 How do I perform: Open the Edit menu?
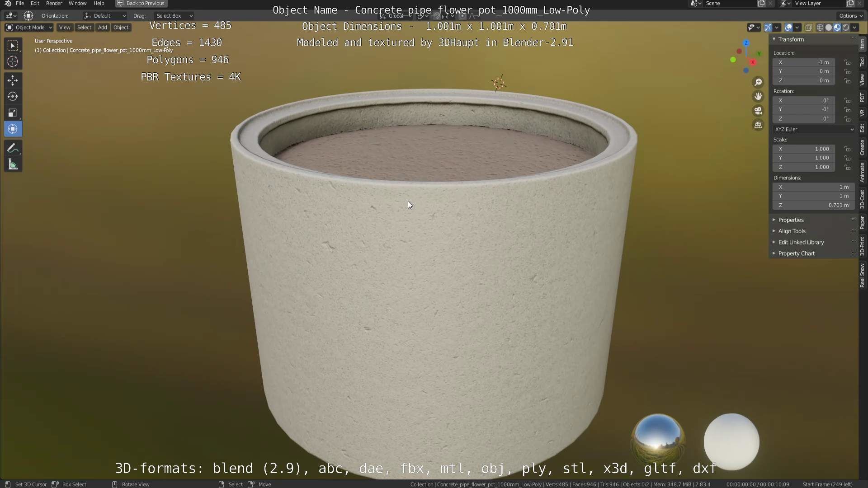tap(35, 3)
